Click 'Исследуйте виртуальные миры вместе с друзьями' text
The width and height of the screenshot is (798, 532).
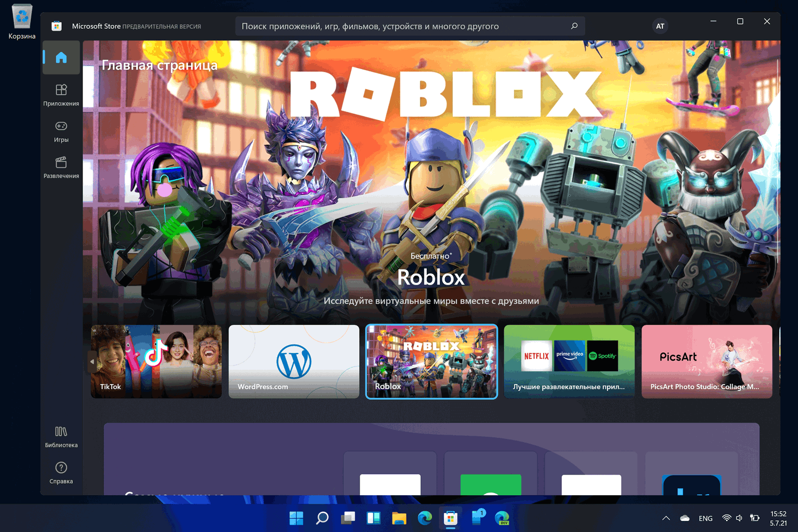[x=431, y=301]
